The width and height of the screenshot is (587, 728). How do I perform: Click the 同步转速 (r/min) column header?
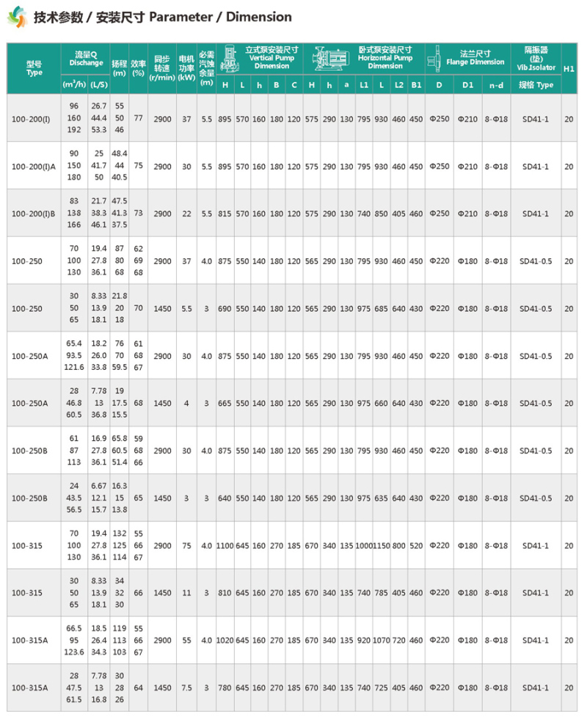pyautogui.click(x=162, y=68)
